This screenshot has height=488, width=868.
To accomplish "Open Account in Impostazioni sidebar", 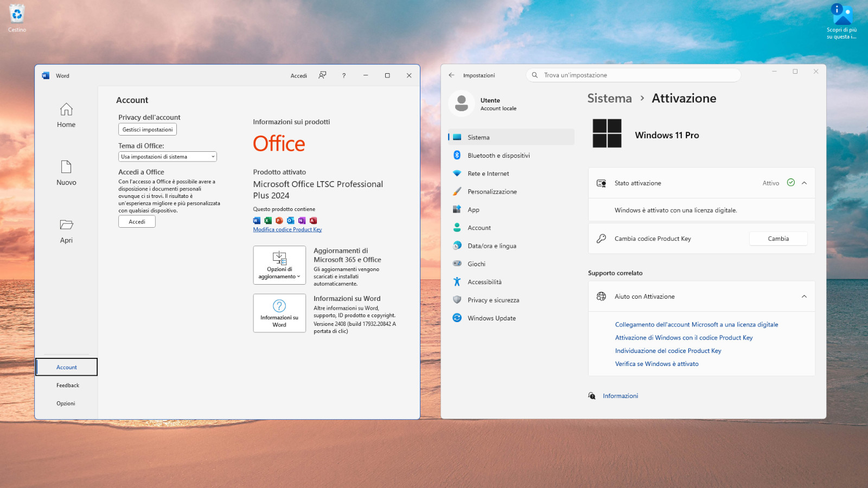I will point(511,228).
